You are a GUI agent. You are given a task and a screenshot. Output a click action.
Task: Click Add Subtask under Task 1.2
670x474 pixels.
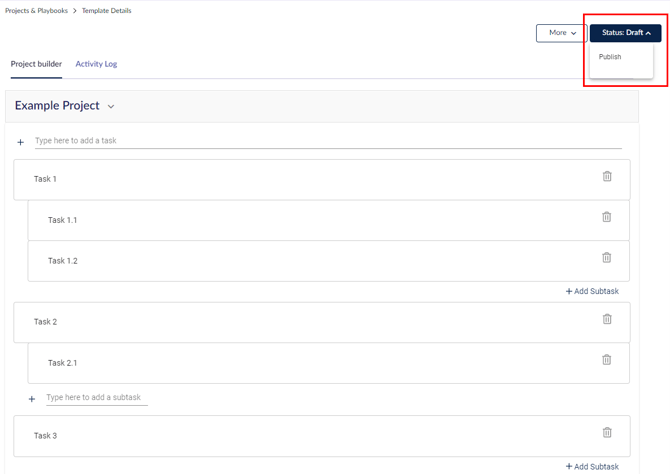click(x=592, y=292)
